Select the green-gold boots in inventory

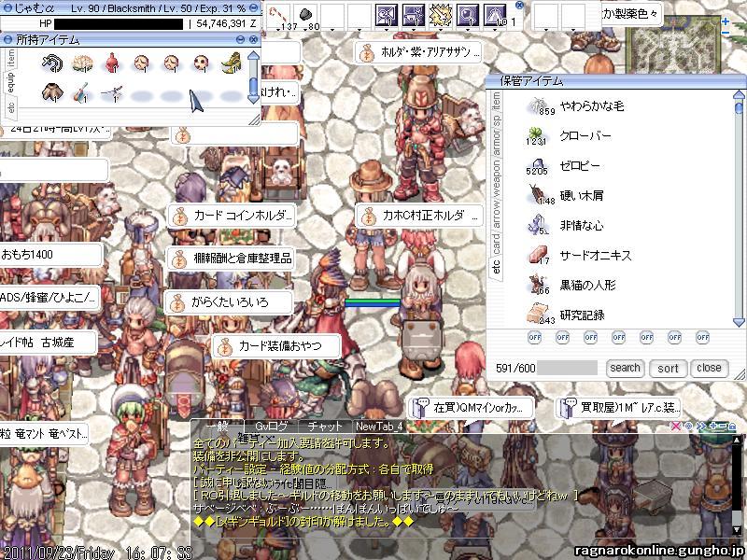point(231,63)
